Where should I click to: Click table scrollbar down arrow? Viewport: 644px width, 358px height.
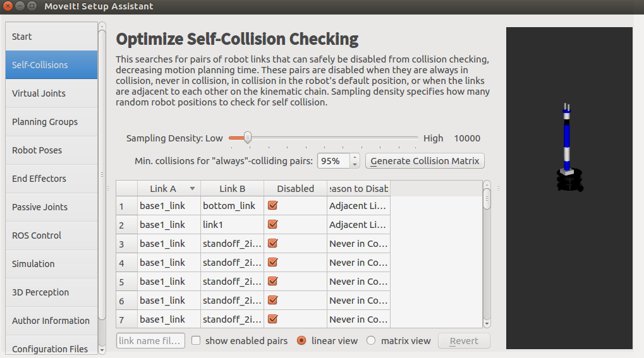(487, 324)
